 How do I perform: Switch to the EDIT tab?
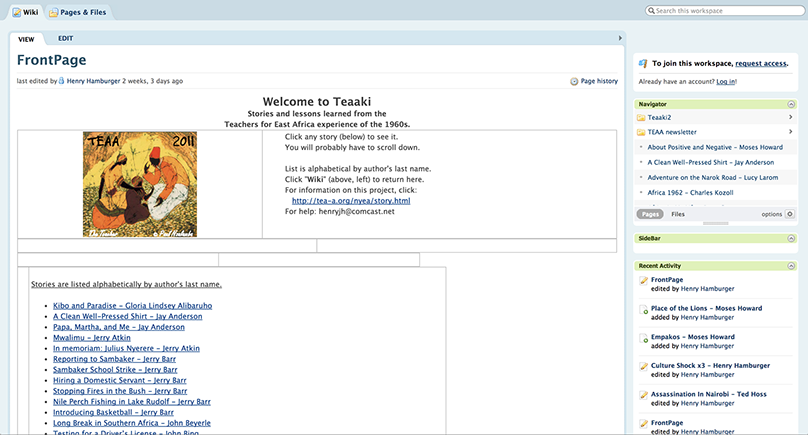tap(65, 38)
